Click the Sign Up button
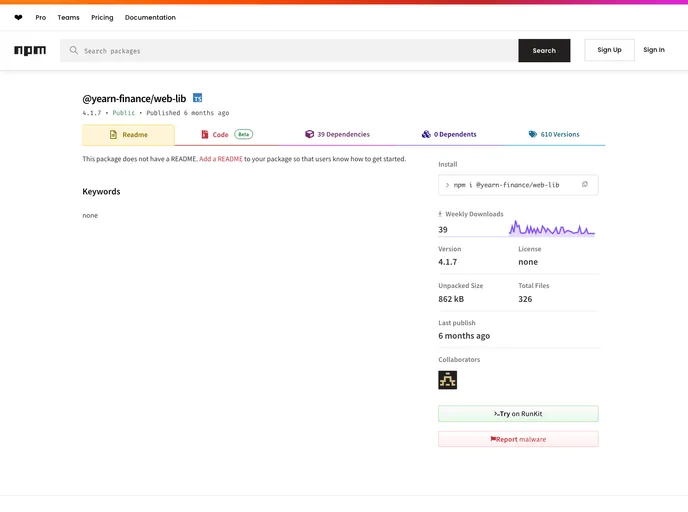 click(x=609, y=50)
